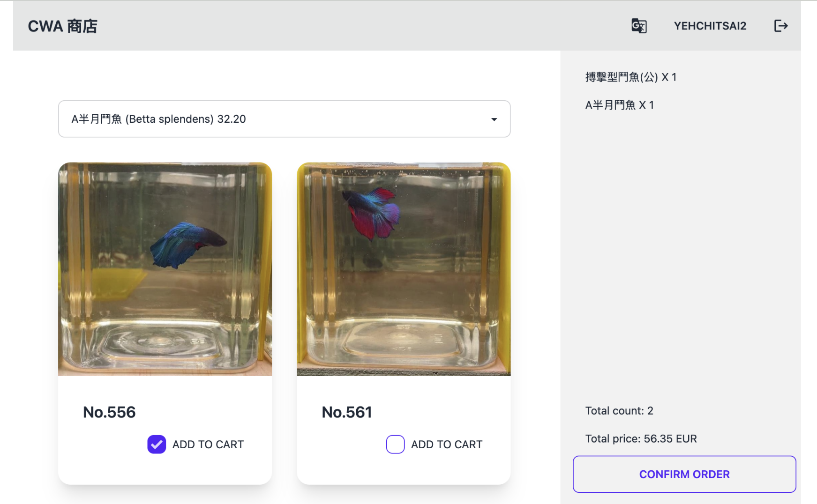The width and height of the screenshot is (817, 504).
Task: Click the CWA 商店 store title
Action: (x=62, y=26)
